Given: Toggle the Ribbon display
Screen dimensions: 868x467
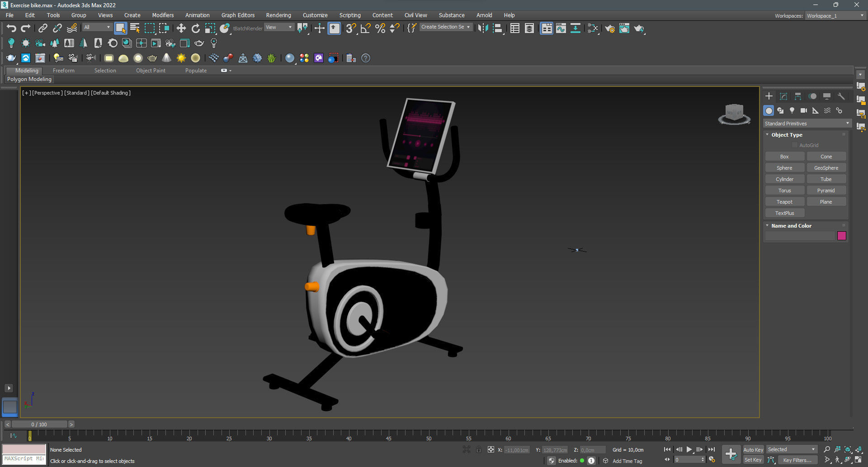Looking at the screenshot, I should point(546,28).
